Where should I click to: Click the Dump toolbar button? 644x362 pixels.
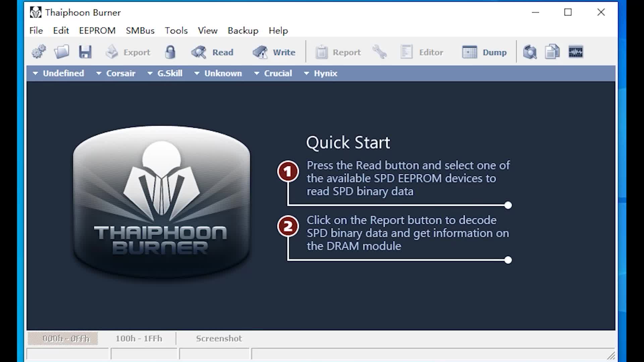point(484,52)
